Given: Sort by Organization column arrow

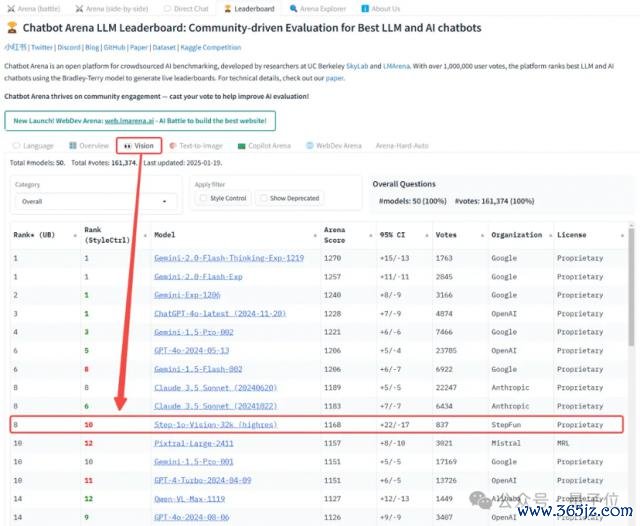Looking at the screenshot, I should click(x=550, y=235).
